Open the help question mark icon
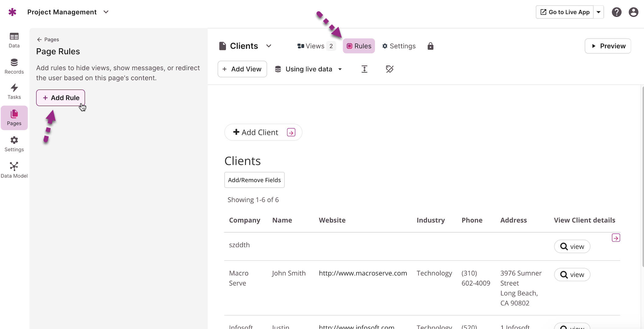Screen dimensions: 644x329 point(617,12)
